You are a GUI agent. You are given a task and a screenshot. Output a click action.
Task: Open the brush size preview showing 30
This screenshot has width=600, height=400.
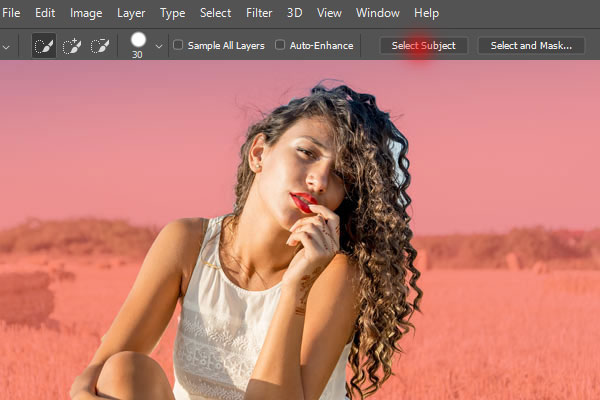click(138, 45)
